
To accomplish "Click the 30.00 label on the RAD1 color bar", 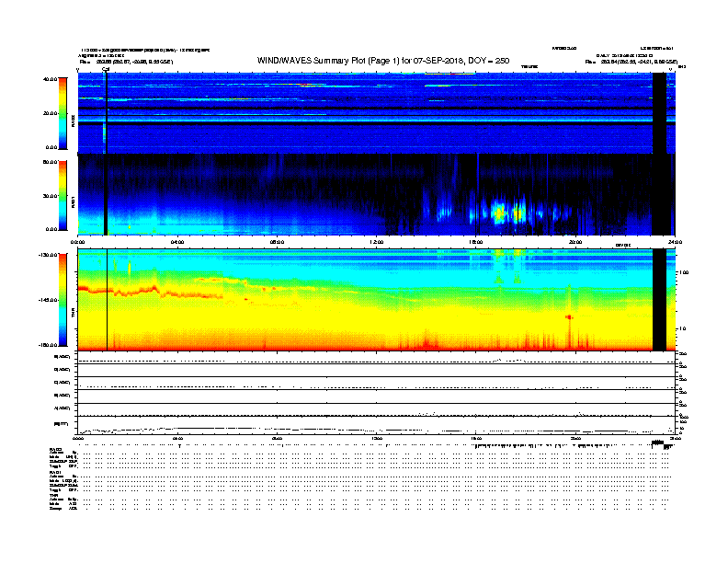I will [x=51, y=196].
